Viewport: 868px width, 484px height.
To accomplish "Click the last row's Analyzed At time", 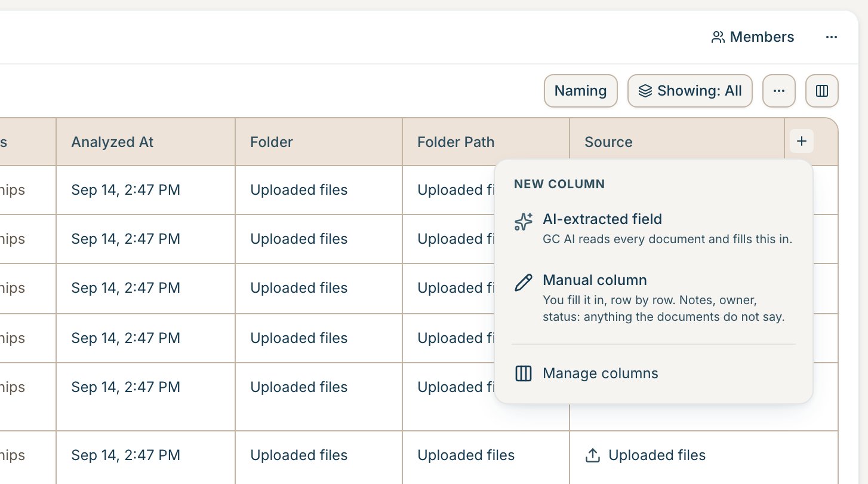I will point(125,455).
